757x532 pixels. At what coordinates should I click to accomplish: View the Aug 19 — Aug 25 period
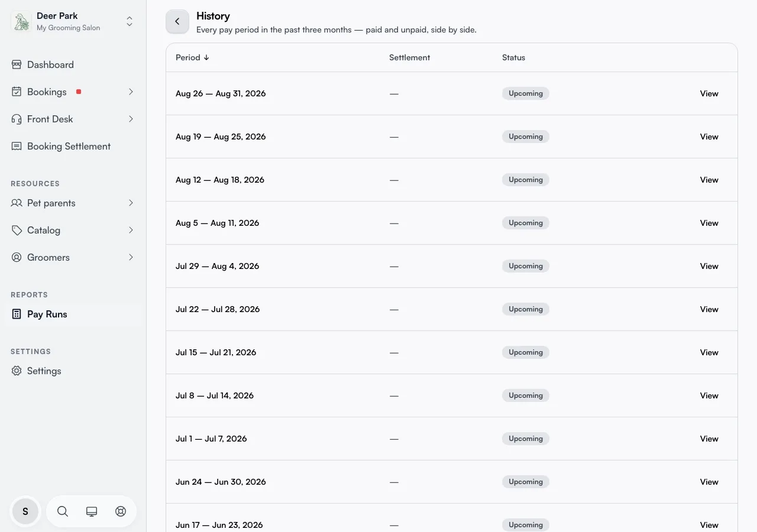point(709,137)
